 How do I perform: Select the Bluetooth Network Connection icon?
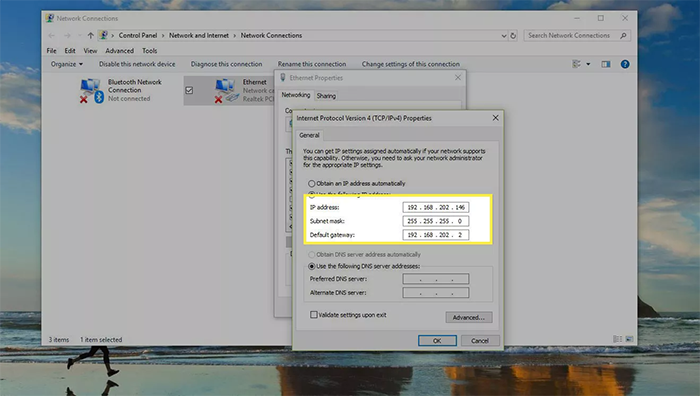pyautogui.click(x=92, y=90)
